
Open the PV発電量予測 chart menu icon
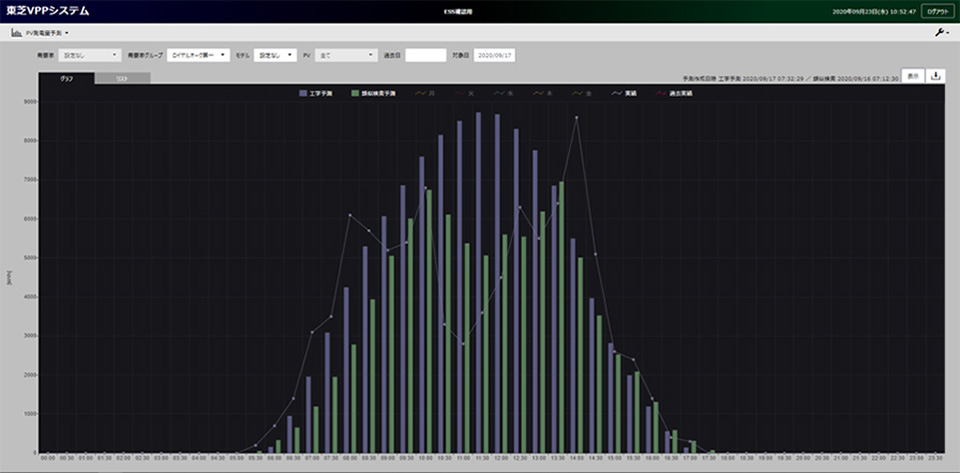(17, 33)
